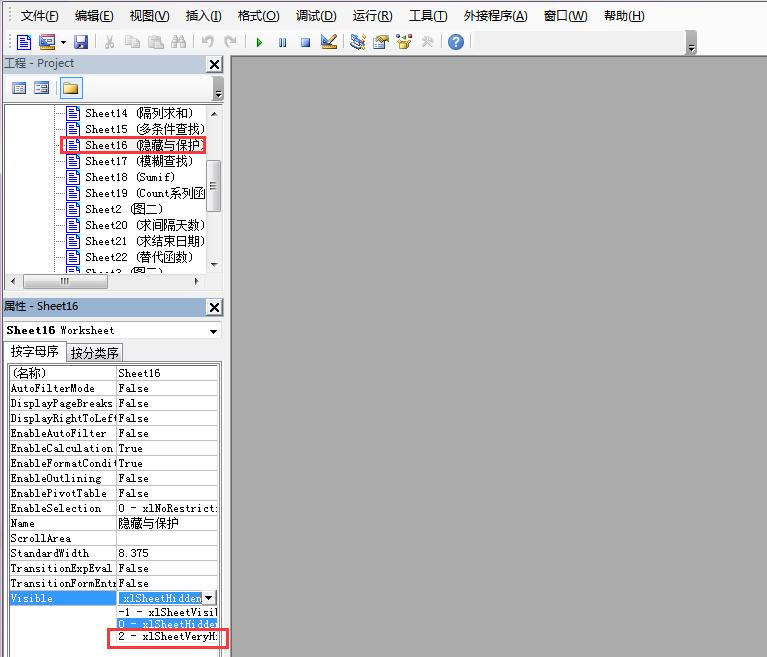Open the 编辑(E) menu
The height and width of the screenshot is (657, 767).
pyautogui.click(x=94, y=16)
